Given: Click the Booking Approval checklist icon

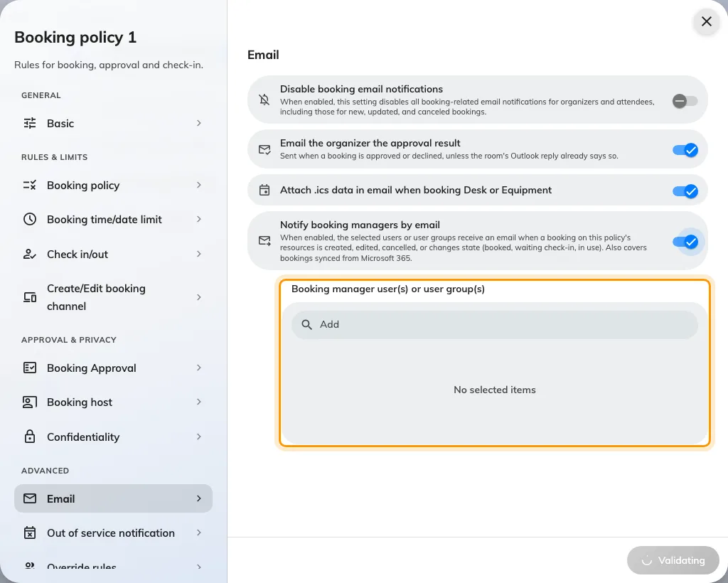Looking at the screenshot, I should click(x=30, y=368).
